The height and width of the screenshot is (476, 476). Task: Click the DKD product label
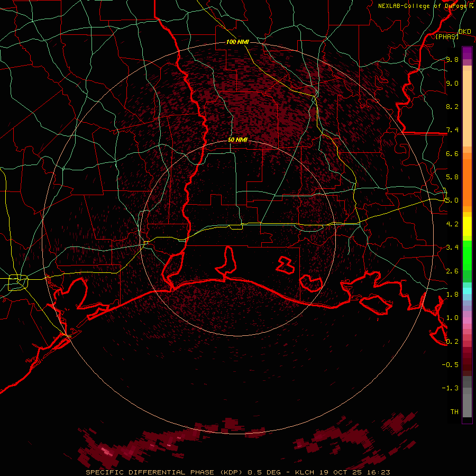[x=464, y=31]
